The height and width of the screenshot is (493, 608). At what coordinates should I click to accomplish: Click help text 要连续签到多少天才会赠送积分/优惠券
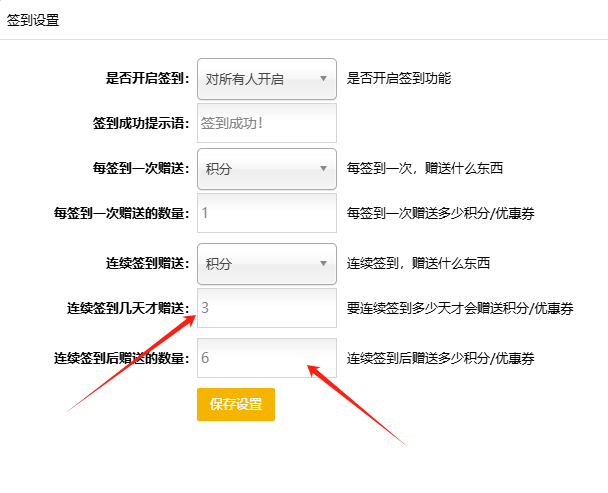460,308
